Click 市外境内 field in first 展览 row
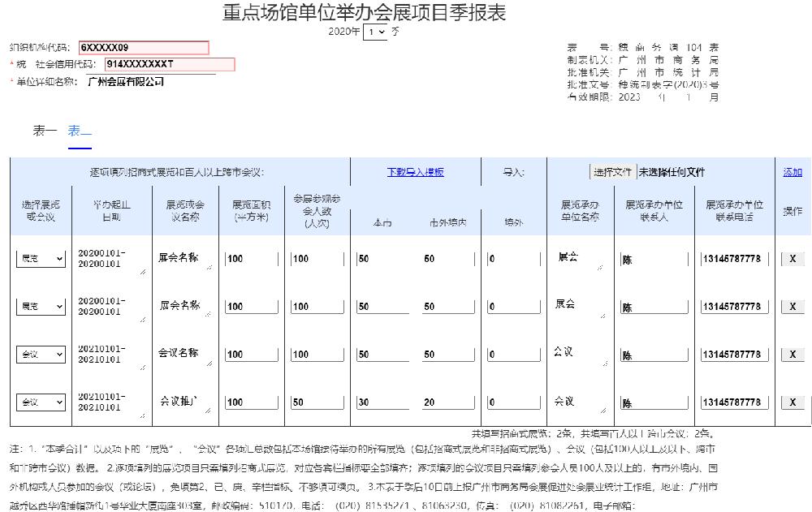This screenshot has height=512, width=812. click(448, 259)
